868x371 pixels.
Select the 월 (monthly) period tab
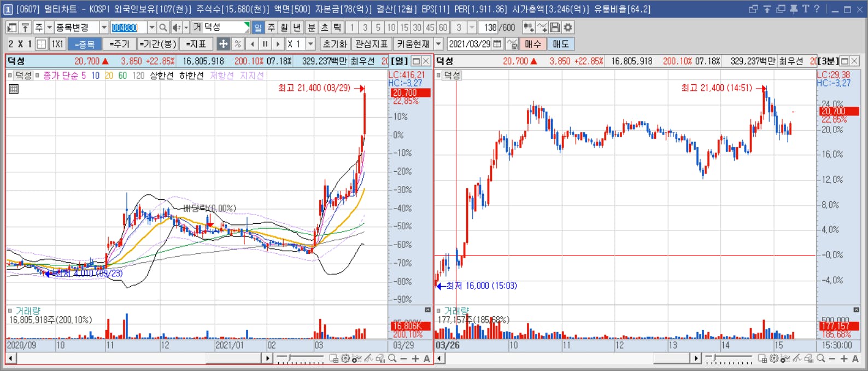coord(284,27)
